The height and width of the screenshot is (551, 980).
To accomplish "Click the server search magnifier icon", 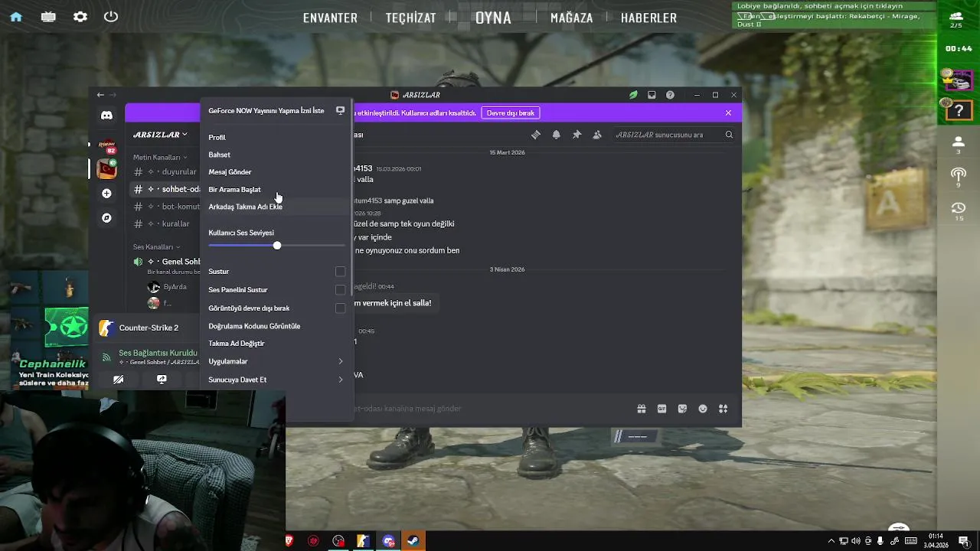I will pos(729,135).
